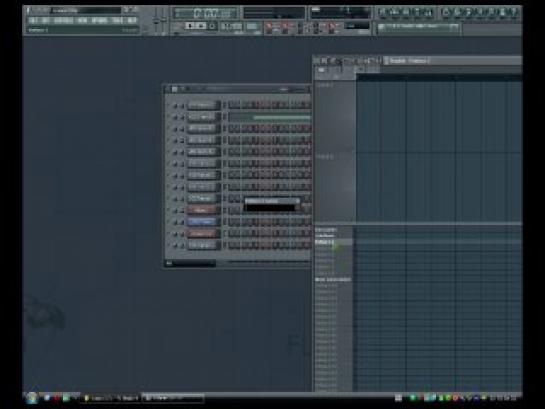Click the round Record button in transport
The image size is (545, 409).
tap(212, 26)
